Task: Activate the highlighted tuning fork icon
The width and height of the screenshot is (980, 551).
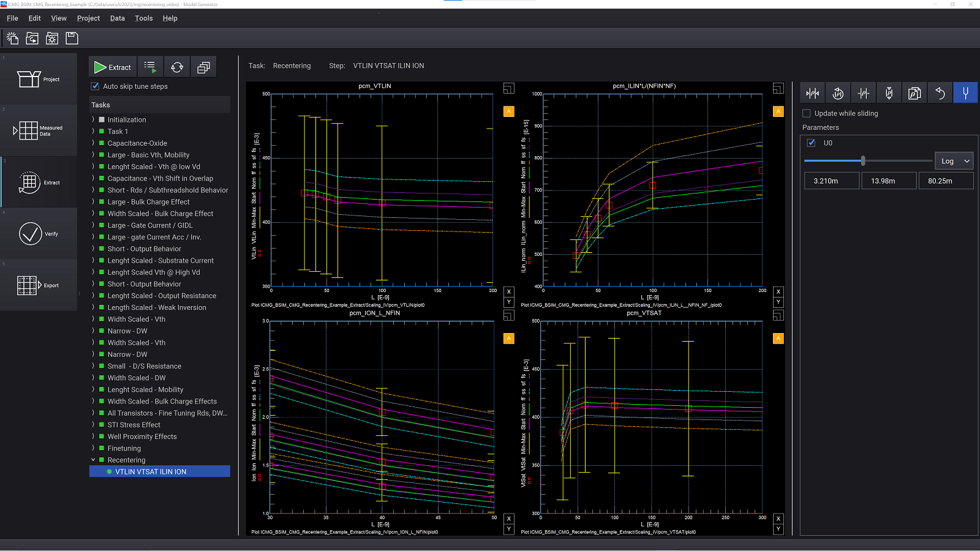Action: pos(965,92)
